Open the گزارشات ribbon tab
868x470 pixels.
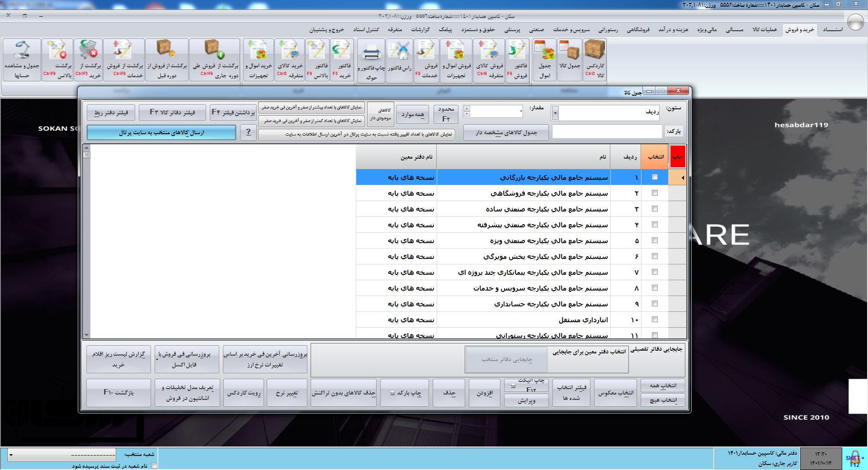click(420, 29)
